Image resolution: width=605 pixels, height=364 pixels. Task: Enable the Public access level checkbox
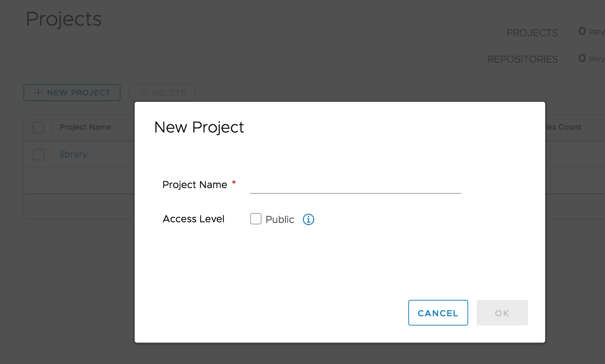(x=255, y=219)
